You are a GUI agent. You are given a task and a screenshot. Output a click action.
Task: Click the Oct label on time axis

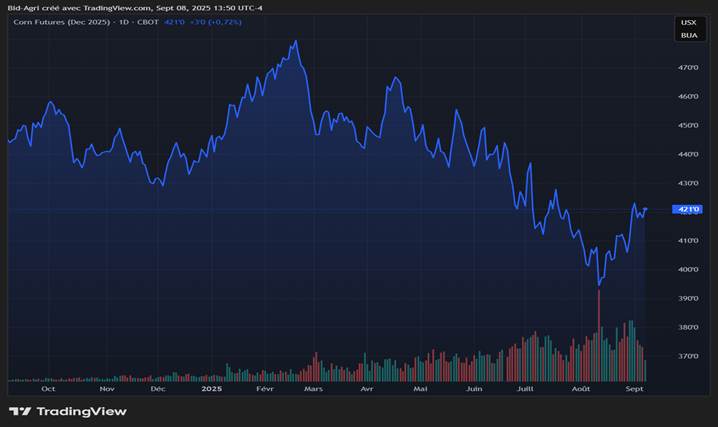pos(49,388)
